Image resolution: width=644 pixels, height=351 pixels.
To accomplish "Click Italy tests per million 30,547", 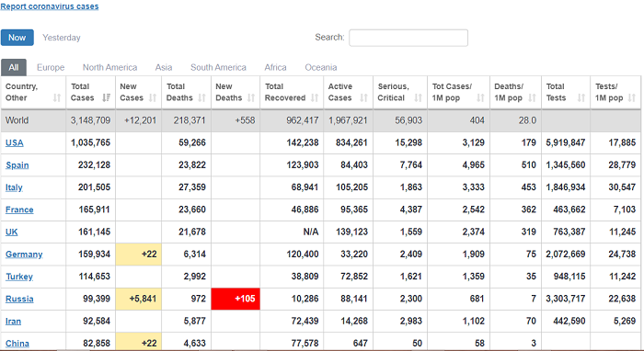I will pyautogui.click(x=622, y=187).
